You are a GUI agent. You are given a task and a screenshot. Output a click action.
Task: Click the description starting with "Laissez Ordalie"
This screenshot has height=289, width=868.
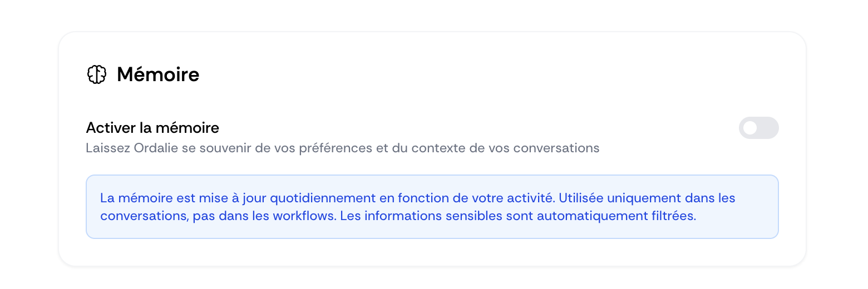[x=342, y=148]
